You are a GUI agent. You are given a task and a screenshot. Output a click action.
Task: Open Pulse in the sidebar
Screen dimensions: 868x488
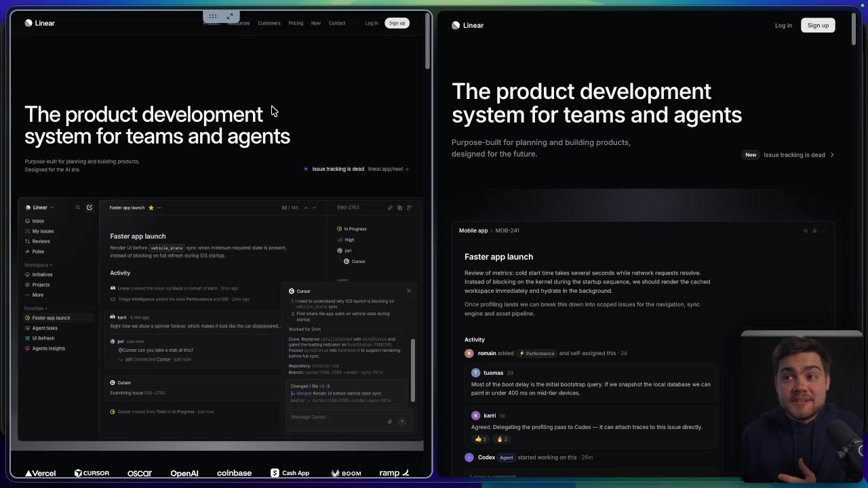click(35, 251)
